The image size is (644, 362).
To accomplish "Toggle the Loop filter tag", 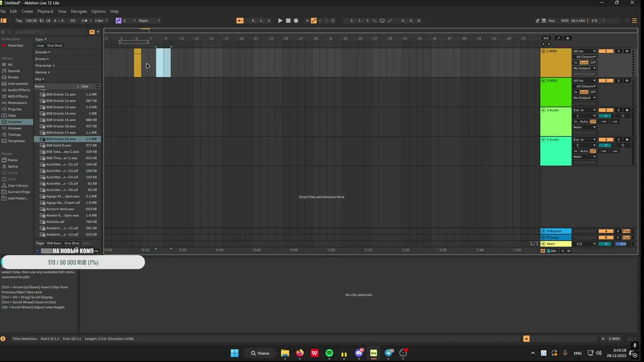I will tap(40, 46).
